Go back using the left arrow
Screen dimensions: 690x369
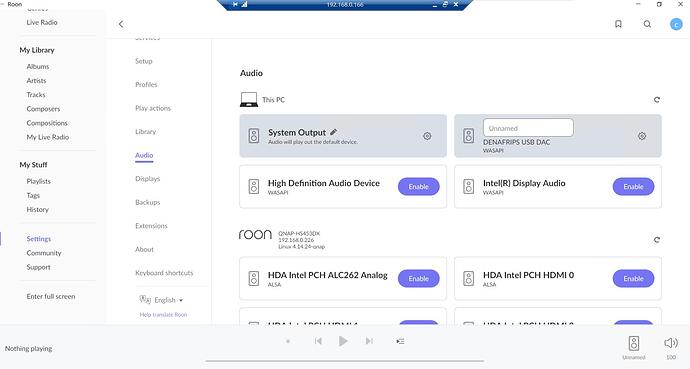click(121, 24)
